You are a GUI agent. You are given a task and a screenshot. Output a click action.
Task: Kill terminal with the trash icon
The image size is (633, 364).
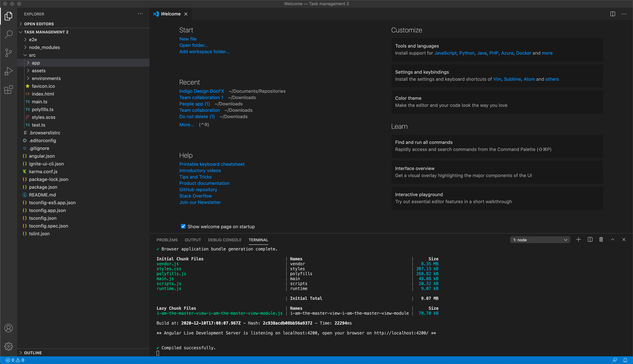(601, 240)
